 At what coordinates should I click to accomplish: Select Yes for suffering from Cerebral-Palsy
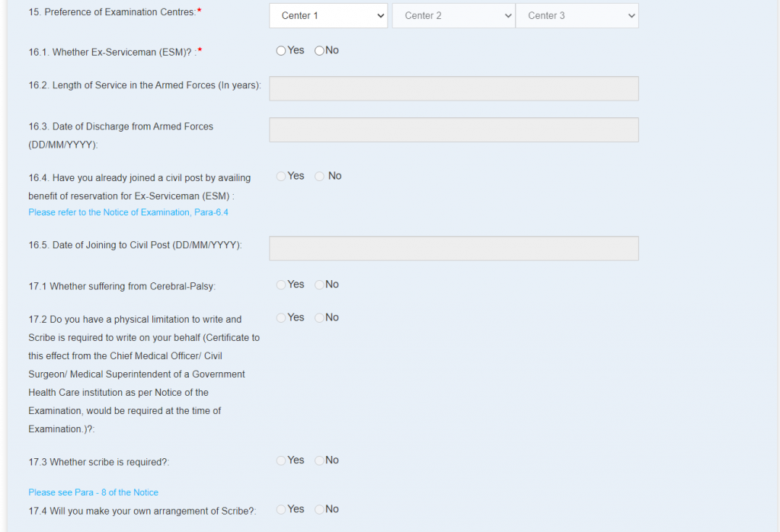coord(281,285)
